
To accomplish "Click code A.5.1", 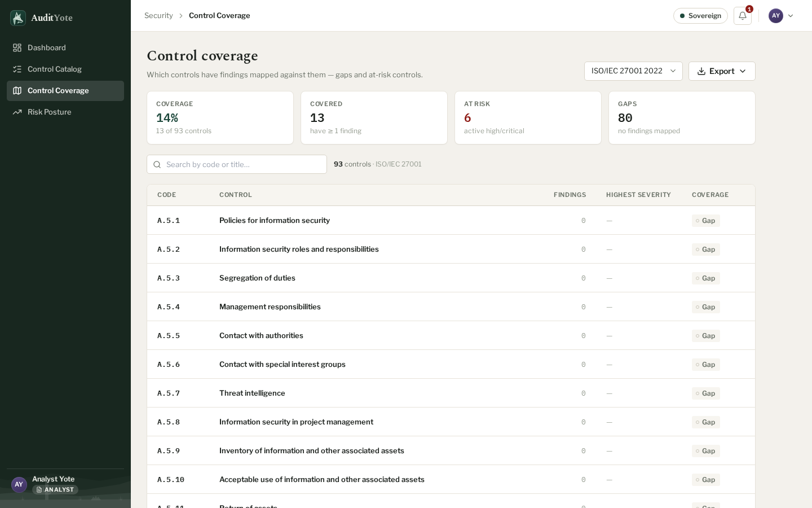I will click(x=169, y=221).
